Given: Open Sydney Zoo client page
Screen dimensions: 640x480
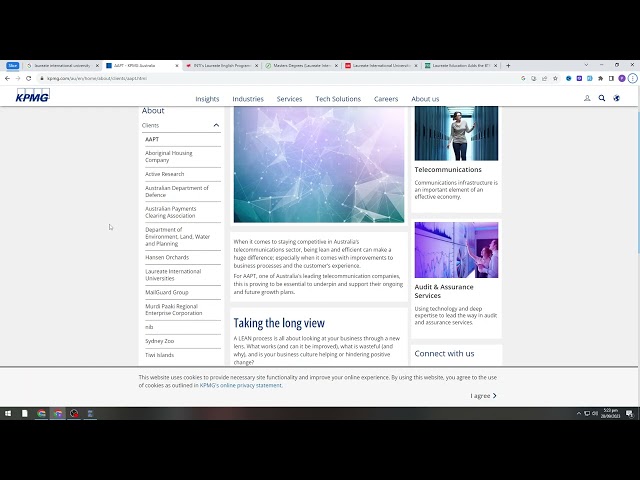Looking at the screenshot, I should [159, 341].
